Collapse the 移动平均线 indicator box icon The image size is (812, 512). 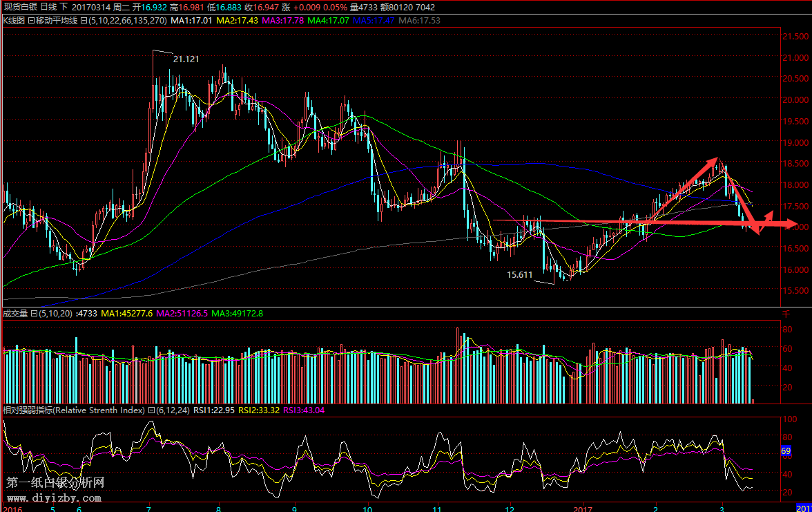pos(31,21)
